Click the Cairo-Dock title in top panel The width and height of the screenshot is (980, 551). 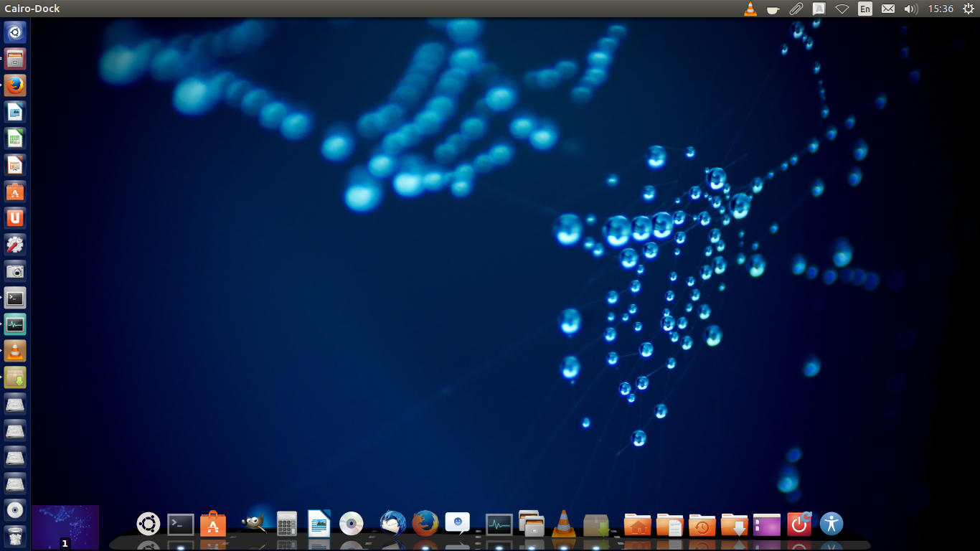coord(32,9)
